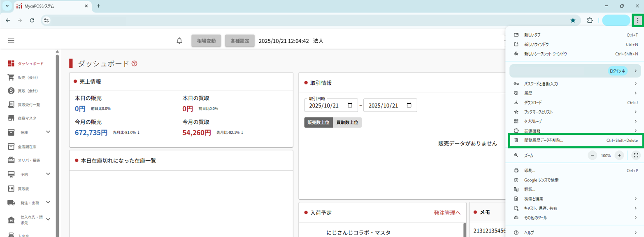The image size is (644, 237).
Task: Click the 相場変動 button
Action: tap(206, 41)
